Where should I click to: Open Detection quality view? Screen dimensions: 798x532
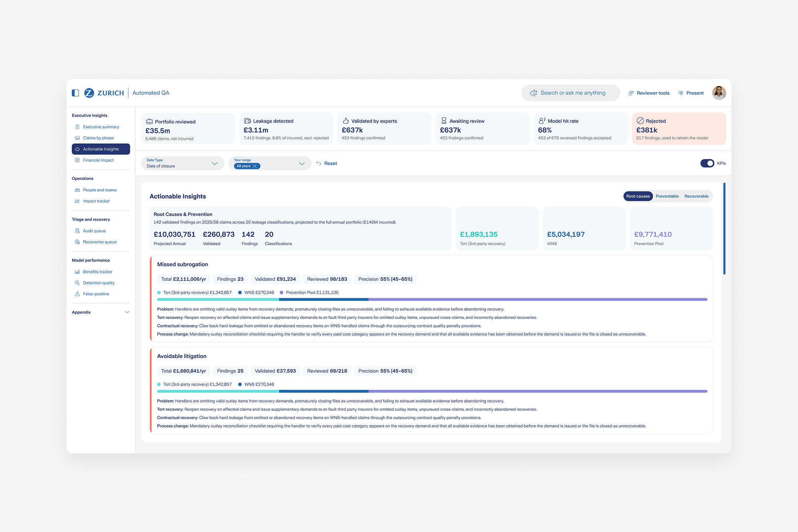99,283
